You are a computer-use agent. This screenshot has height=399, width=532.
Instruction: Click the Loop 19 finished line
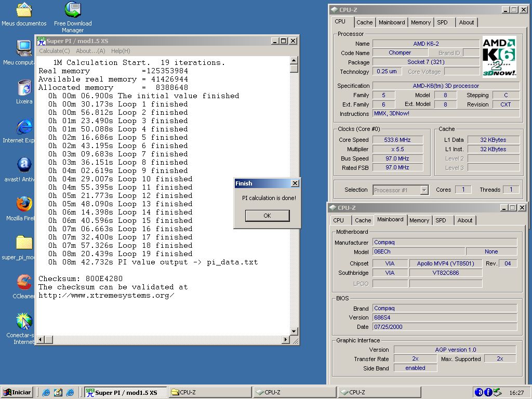tap(120, 254)
